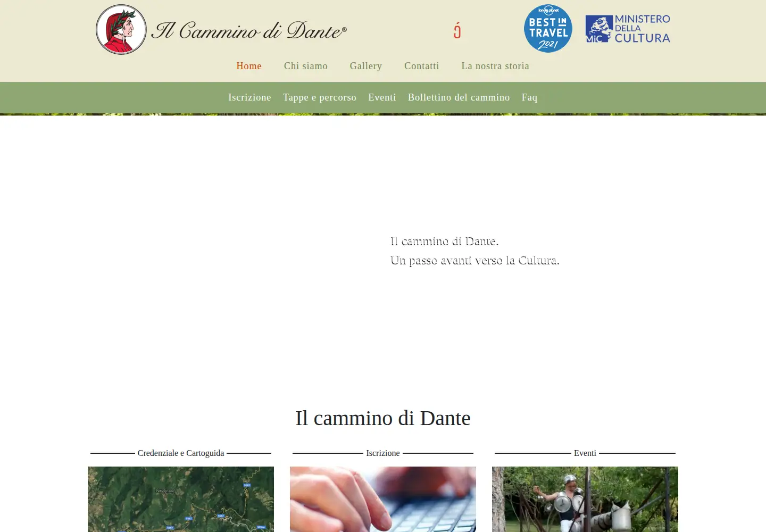
Task: Open the Eventi outdoor photo thumbnail
Action: coord(585,499)
